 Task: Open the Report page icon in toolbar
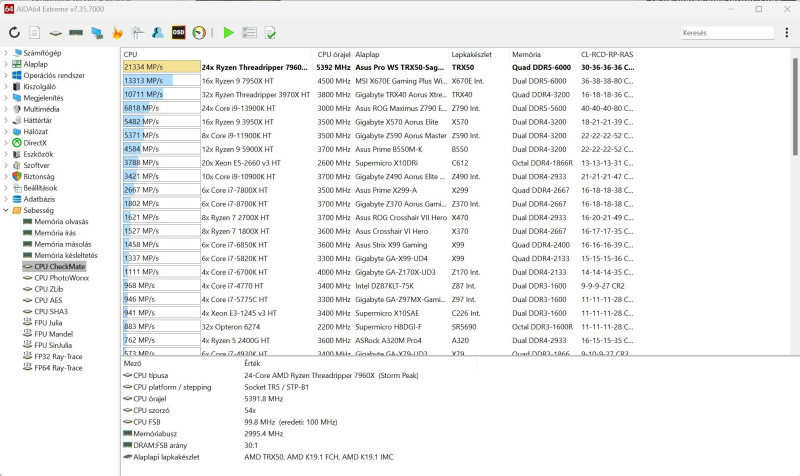tap(35, 33)
